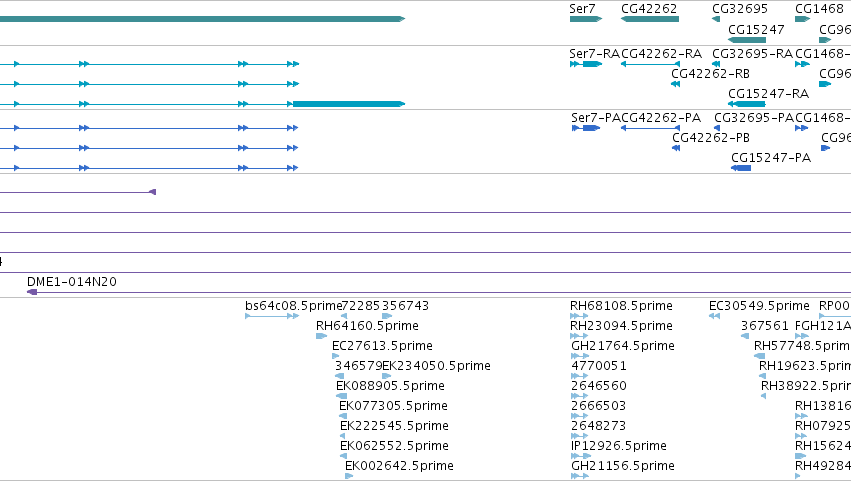Click the 367561 EST label
This screenshot has width=851, height=481.
tap(765, 326)
